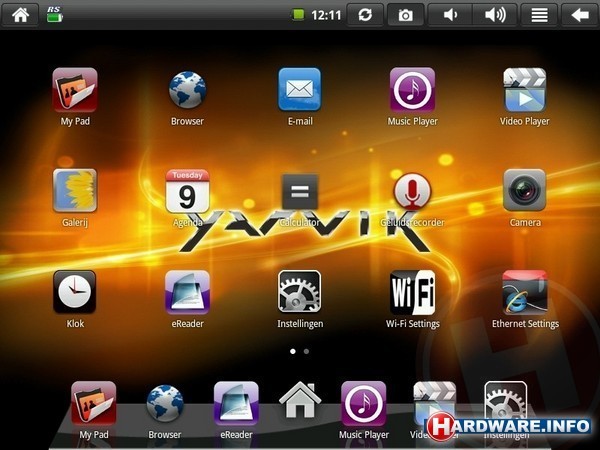
Task: Open the Klok clock app
Action: pyautogui.click(x=75, y=292)
